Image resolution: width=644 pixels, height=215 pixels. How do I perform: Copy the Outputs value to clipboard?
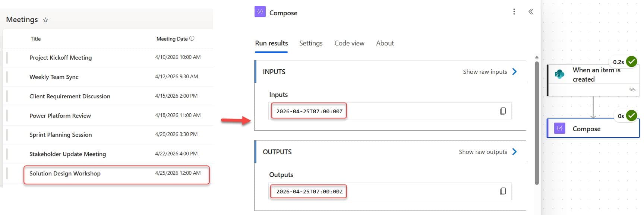coord(503,191)
